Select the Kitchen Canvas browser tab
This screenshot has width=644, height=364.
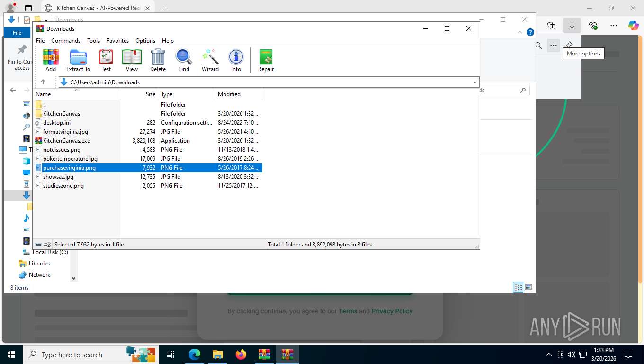(98, 8)
